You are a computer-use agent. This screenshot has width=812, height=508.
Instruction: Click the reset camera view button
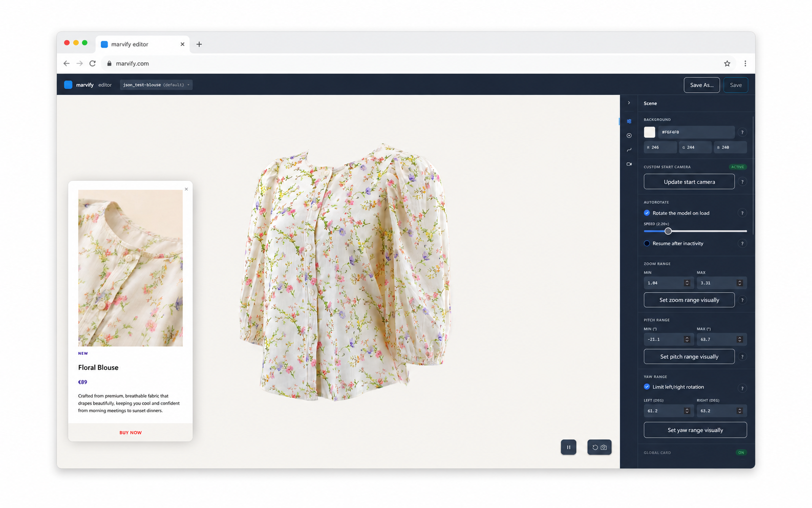tap(599, 447)
